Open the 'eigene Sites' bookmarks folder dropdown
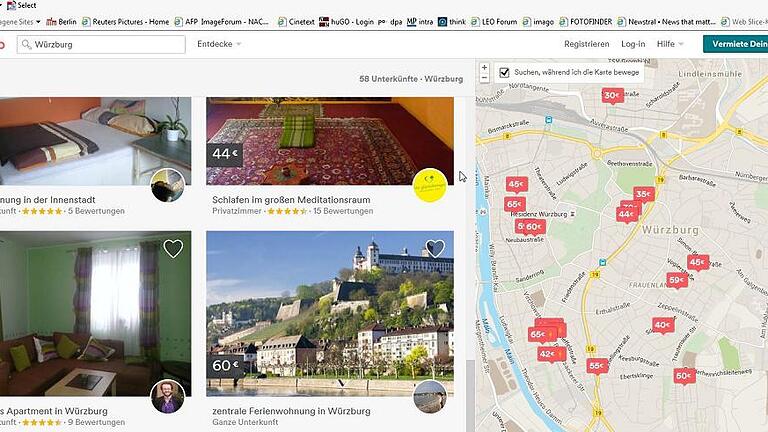The height and width of the screenshot is (432, 768). [20, 22]
